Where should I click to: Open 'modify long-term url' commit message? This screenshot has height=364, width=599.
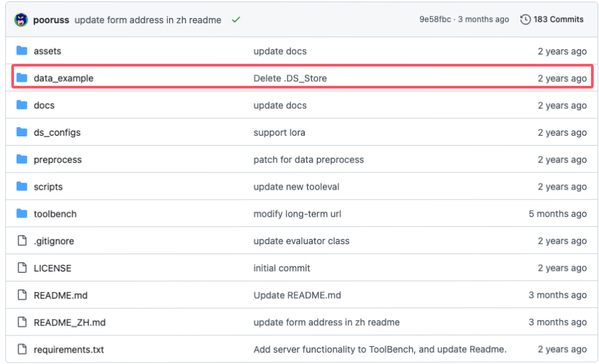click(298, 214)
